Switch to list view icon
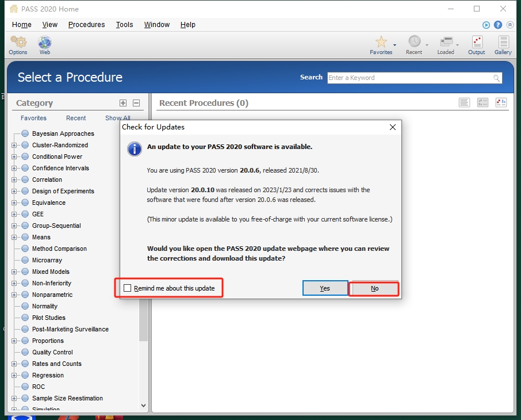This screenshot has width=521, height=420. [x=464, y=102]
